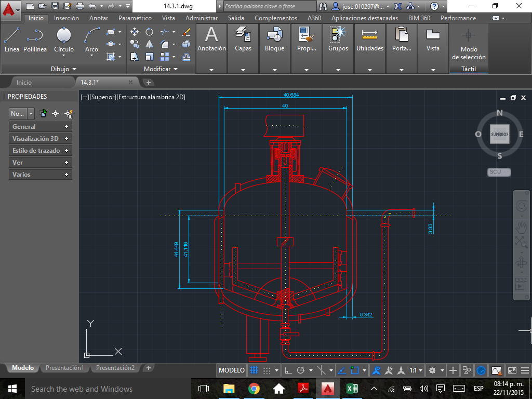The image size is (532, 399).
Task: Toggle polar tracking in status bar
Action: pos(301,370)
